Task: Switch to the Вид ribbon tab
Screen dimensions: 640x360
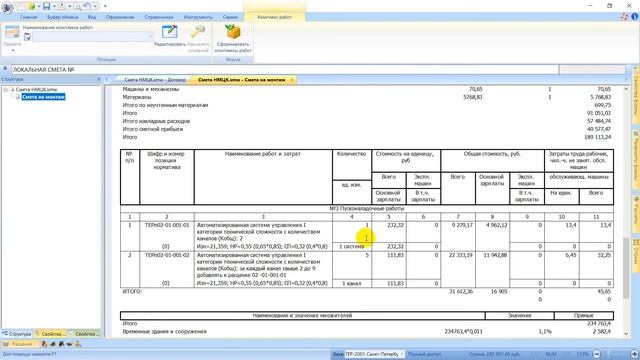Action: [92, 17]
